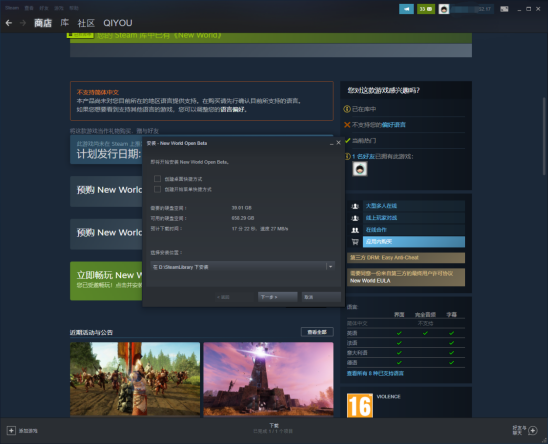Switch to the 社区 community tab
The image size is (548, 444).
pos(86,23)
